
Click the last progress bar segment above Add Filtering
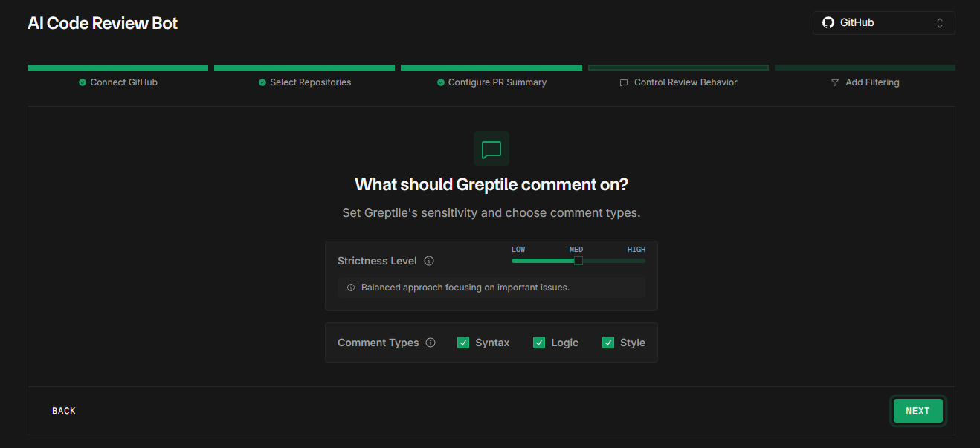pos(865,68)
